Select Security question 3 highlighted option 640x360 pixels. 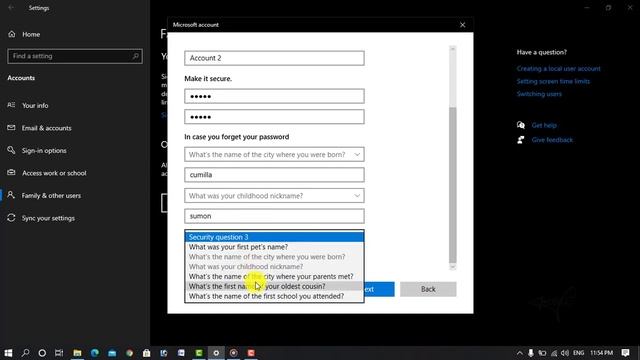tap(274, 237)
